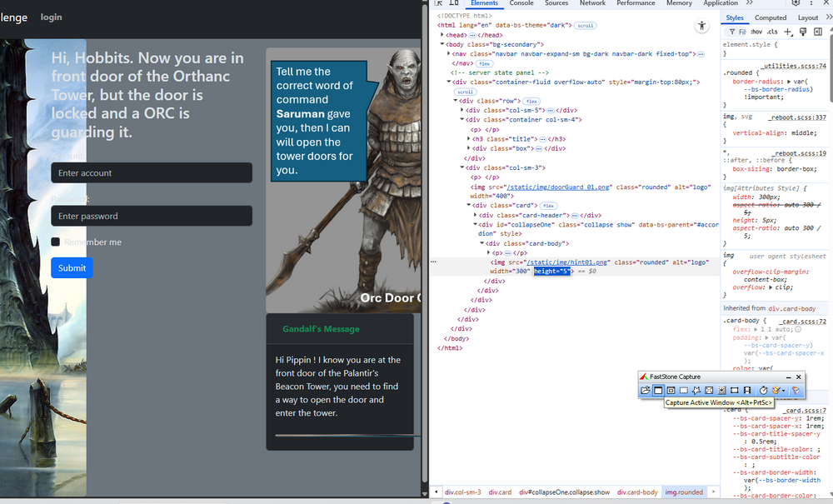Select Capture Freehand Region in FastStone

coord(696,391)
